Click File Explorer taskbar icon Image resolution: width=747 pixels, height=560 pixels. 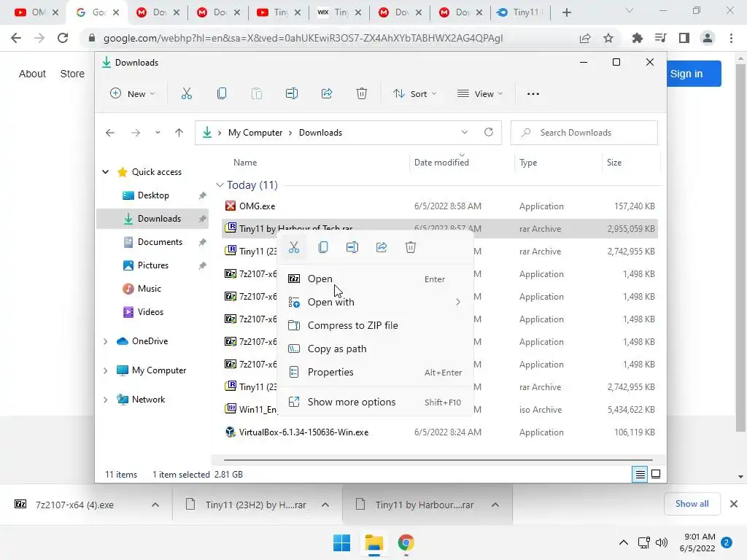tap(374, 542)
